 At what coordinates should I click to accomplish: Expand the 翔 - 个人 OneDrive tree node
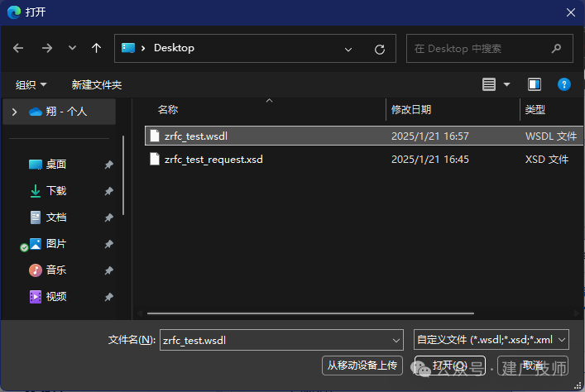[14, 112]
